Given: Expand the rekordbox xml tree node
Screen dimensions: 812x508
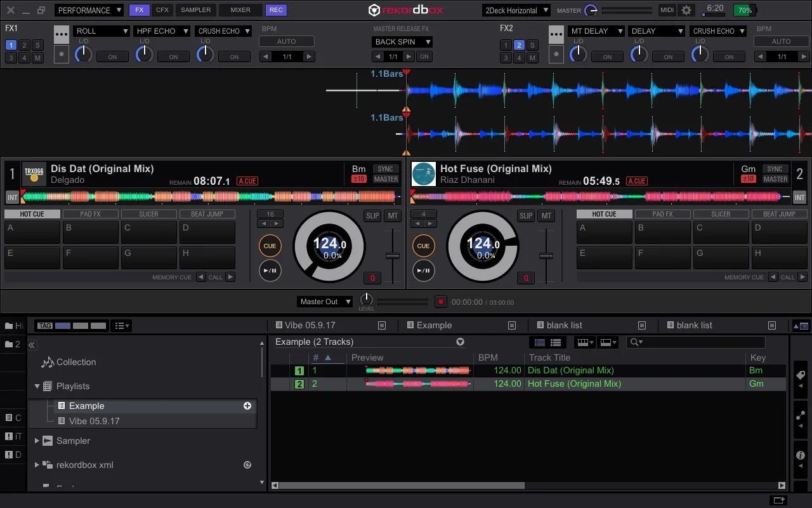Looking at the screenshot, I should 37,465.
